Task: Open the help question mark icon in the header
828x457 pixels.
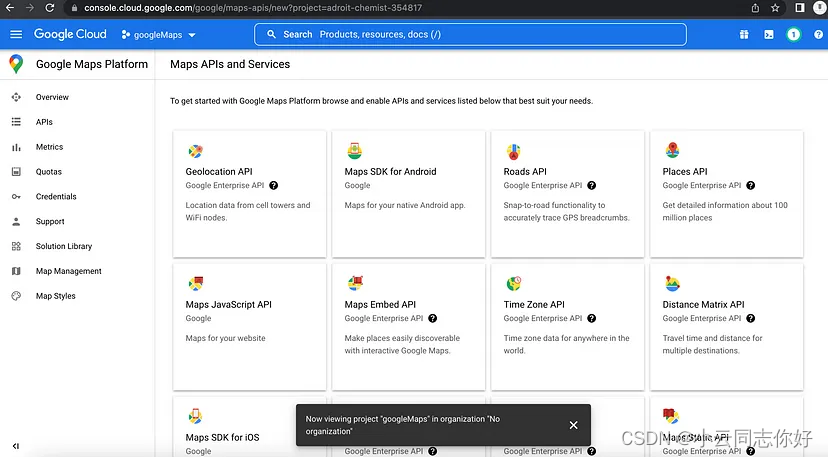Action: point(818,34)
